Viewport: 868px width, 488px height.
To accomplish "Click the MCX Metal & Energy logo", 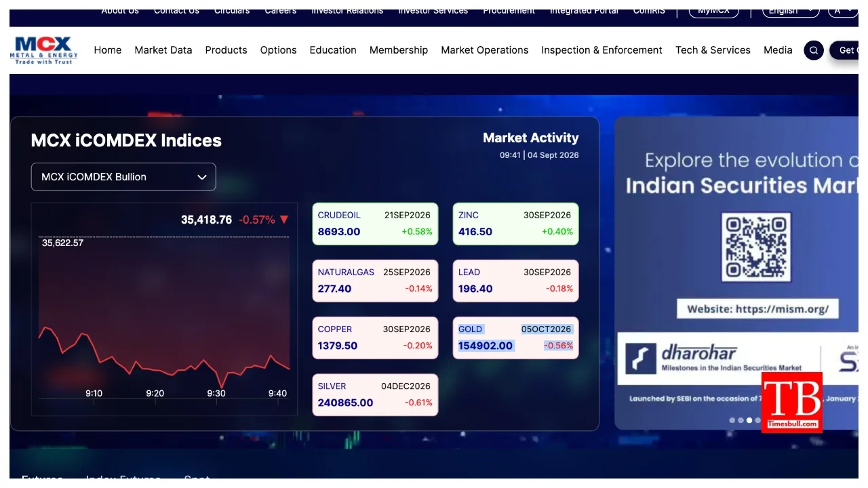I will 43,50.
